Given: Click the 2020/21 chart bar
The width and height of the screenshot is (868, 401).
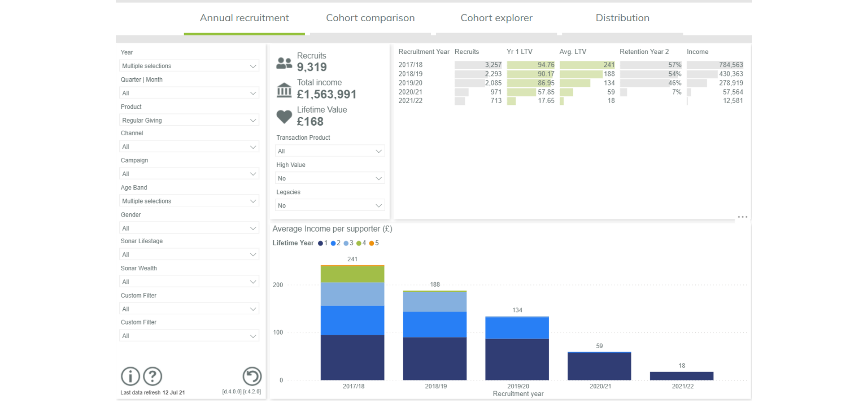Looking at the screenshot, I should (599, 366).
